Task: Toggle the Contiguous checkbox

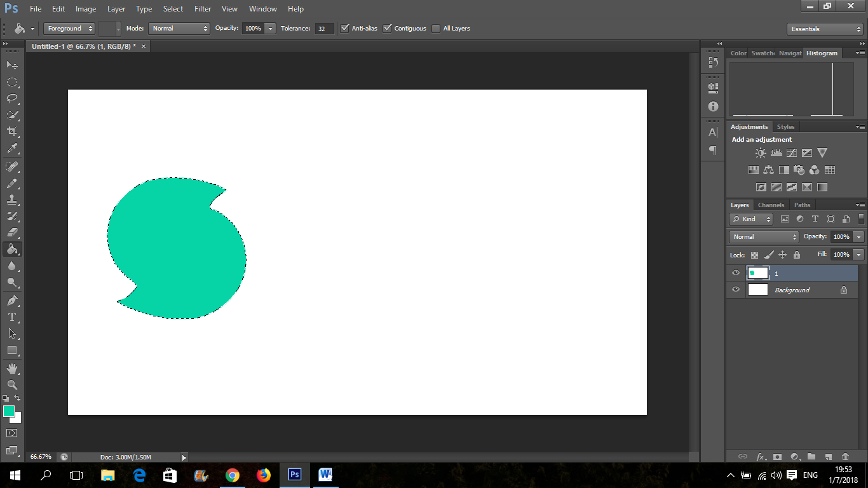Action: (387, 28)
